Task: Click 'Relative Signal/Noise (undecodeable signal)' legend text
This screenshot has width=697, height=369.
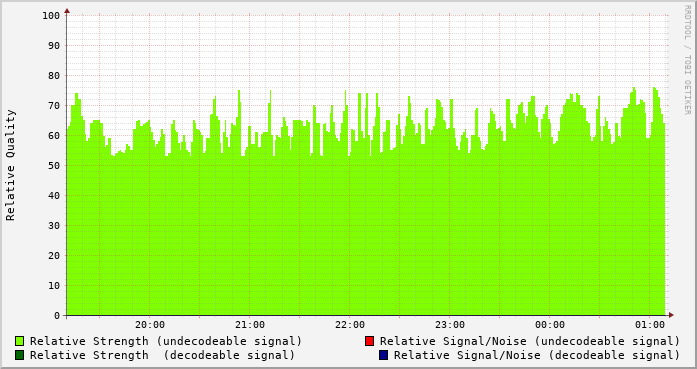Action: [530, 341]
